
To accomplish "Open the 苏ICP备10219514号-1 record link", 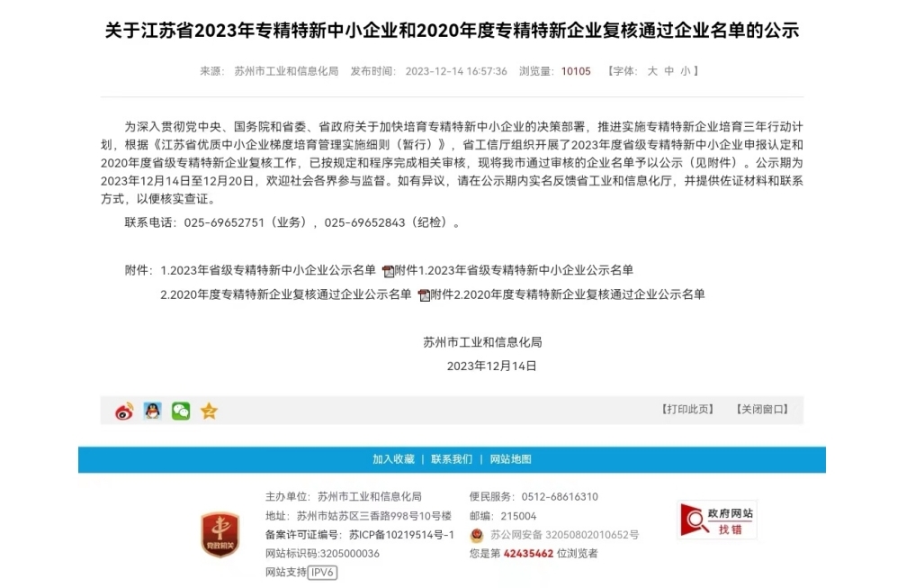I will pos(401,535).
